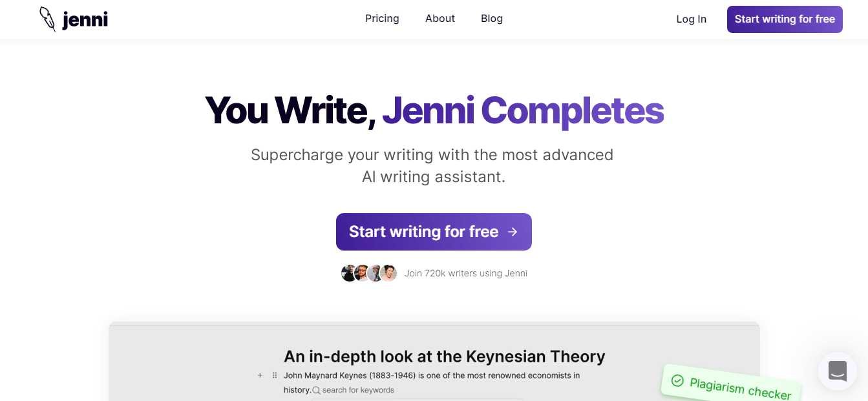Click the Keynesian Theory document title
Screen dimensions: 868x401
pyautogui.click(x=444, y=356)
